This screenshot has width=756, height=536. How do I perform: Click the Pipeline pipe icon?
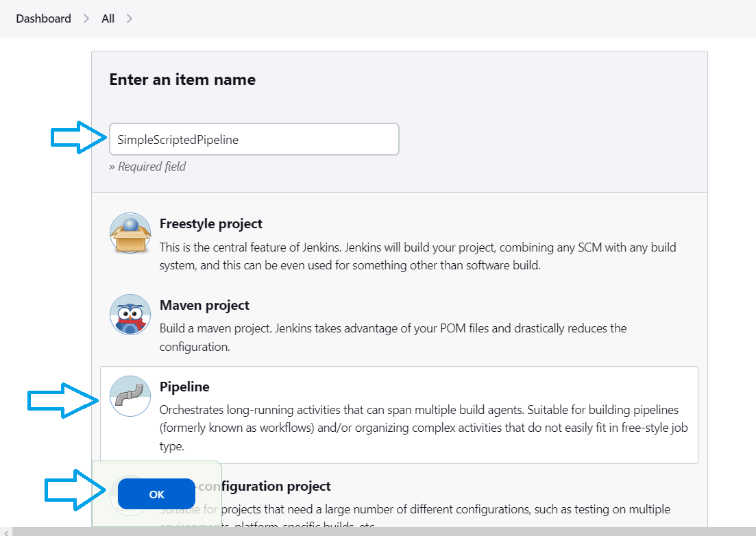[130, 396]
